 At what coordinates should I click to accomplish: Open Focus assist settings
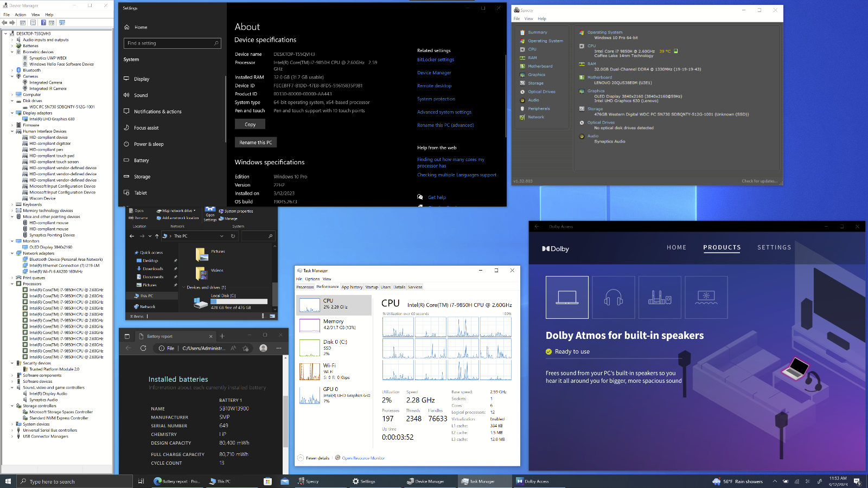point(146,128)
